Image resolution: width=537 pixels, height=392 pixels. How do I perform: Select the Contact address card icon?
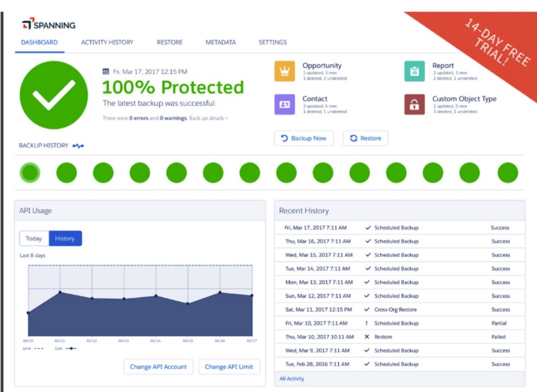click(x=284, y=103)
